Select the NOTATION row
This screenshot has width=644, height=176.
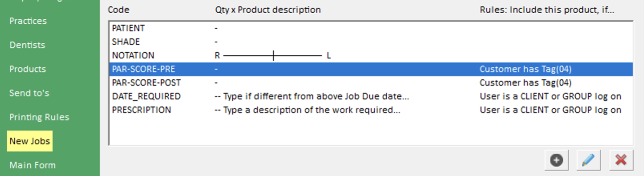coord(133,56)
